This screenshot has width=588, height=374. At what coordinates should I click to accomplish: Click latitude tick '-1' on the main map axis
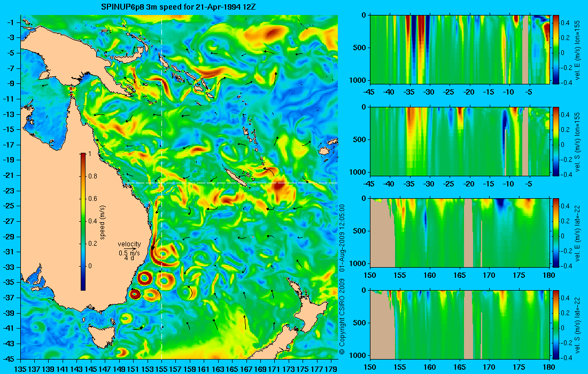(x=11, y=22)
